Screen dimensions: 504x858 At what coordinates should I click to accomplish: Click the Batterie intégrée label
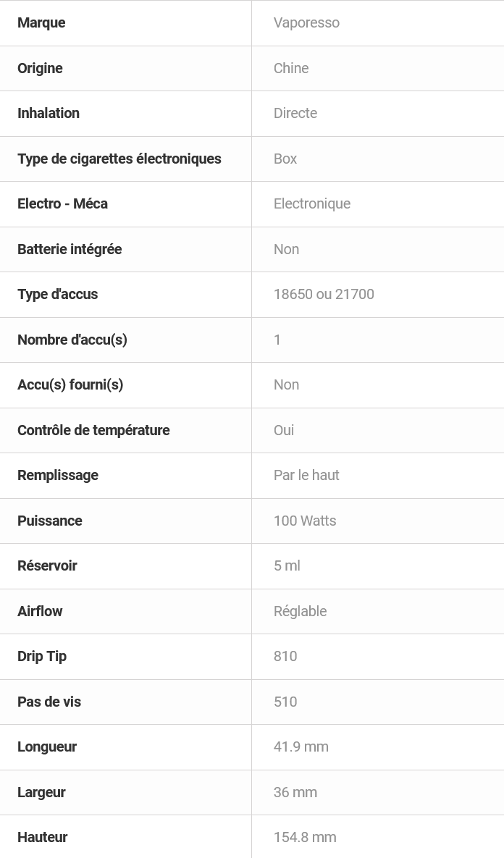pos(70,249)
